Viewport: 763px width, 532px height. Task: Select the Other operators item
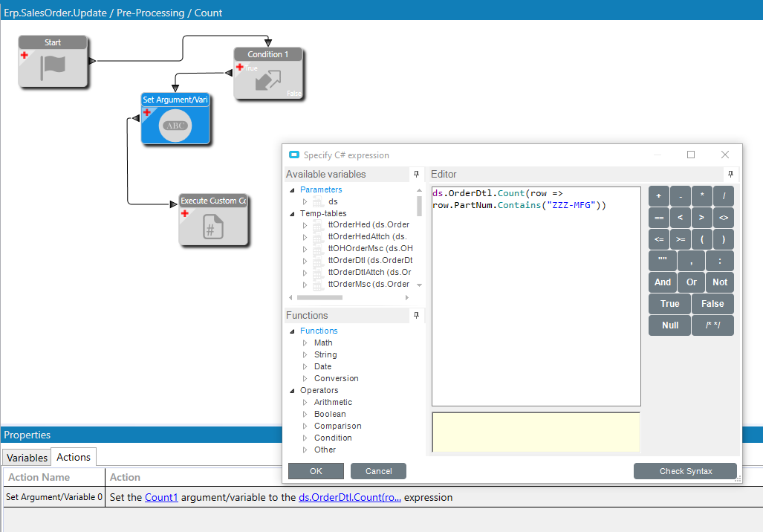tap(325, 450)
